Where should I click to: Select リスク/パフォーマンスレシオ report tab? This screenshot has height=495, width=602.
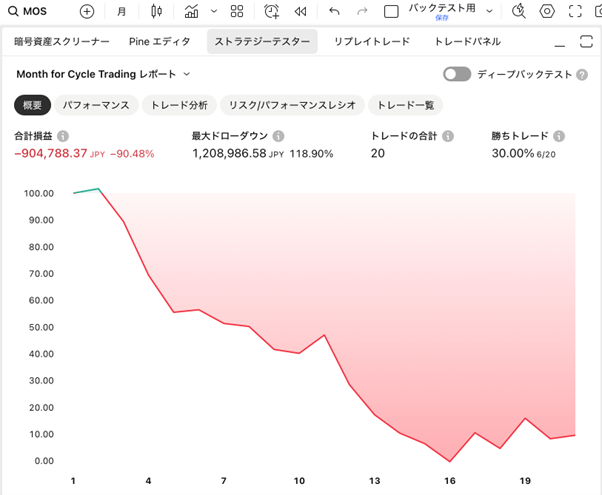292,105
